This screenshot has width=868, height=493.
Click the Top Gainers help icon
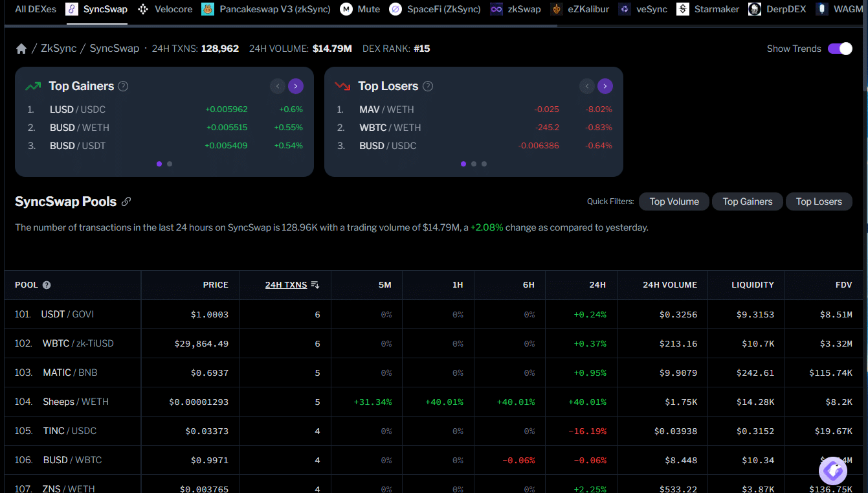pos(123,86)
